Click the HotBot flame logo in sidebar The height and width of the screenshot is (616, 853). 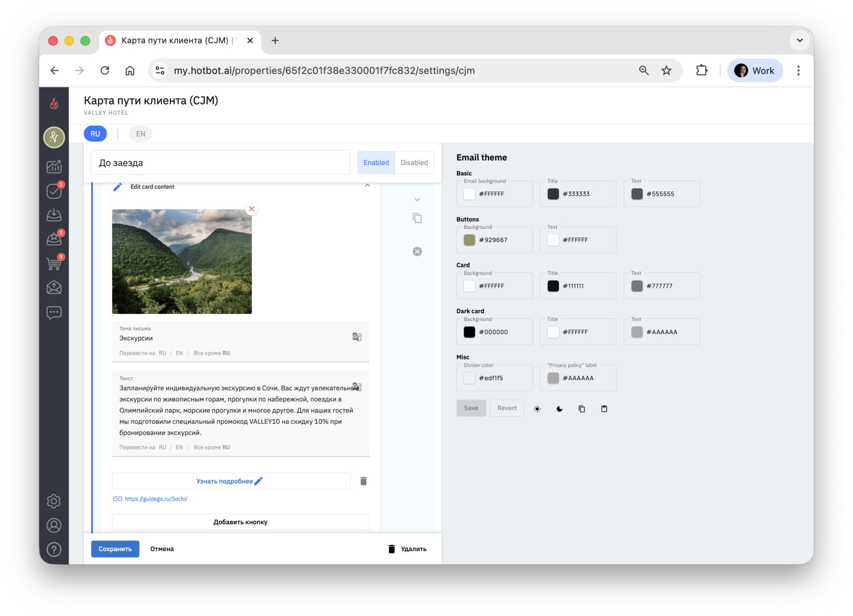coord(54,104)
